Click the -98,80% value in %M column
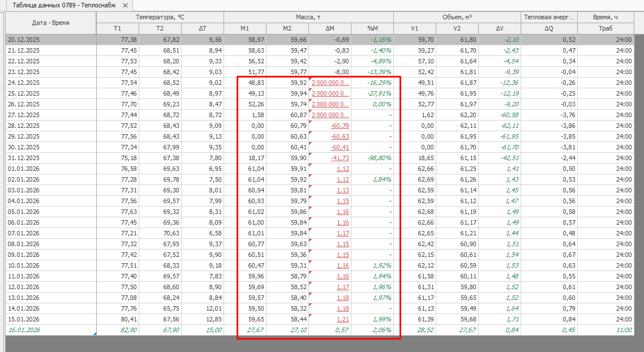This screenshot has width=644, height=352. pos(378,158)
